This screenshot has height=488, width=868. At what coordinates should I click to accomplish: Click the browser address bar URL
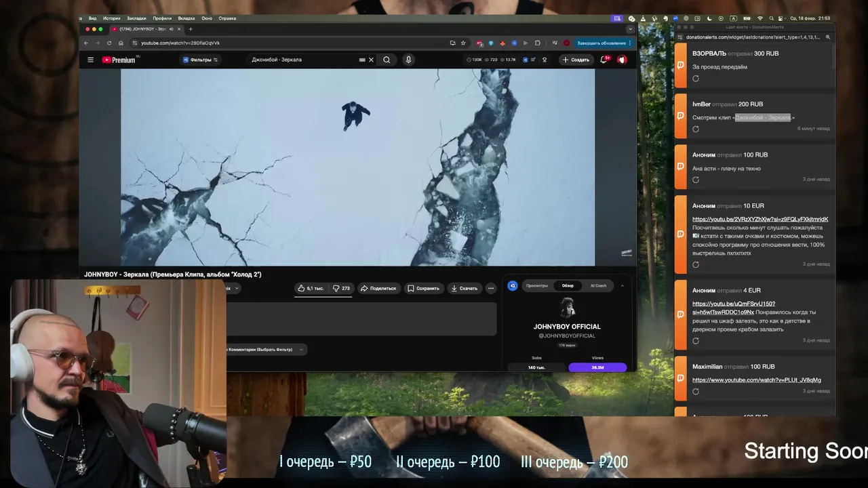(180, 43)
